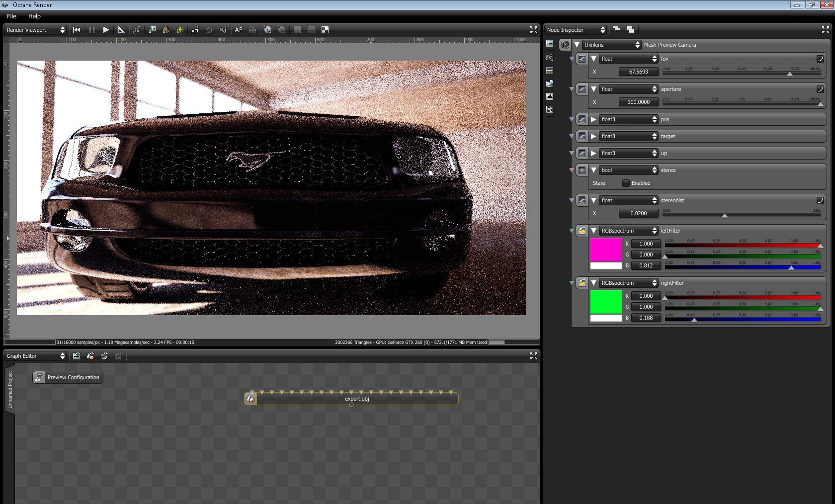Open the Render Viewport panel type dropdown
This screenshot has height=504, width=835.
click(x=35, y=30)
